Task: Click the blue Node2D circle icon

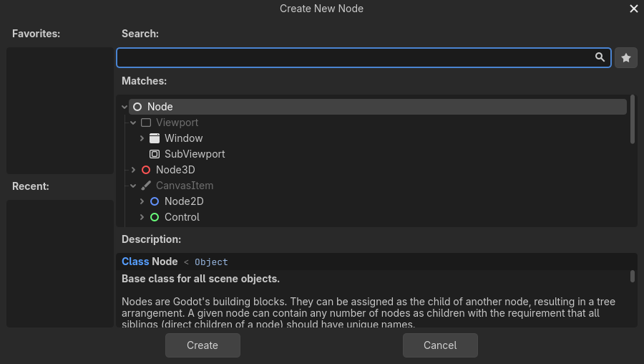Action: pos(155,201)
